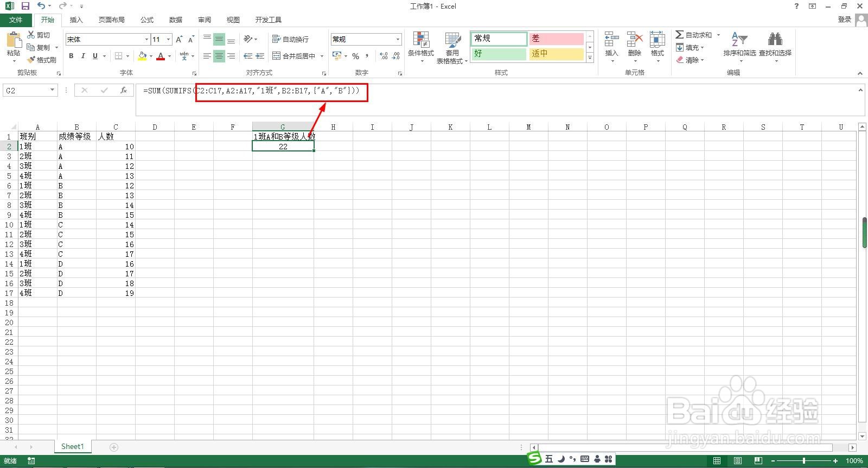
Task: Switch to the 数据 Data tab
Action: point(176,20)
